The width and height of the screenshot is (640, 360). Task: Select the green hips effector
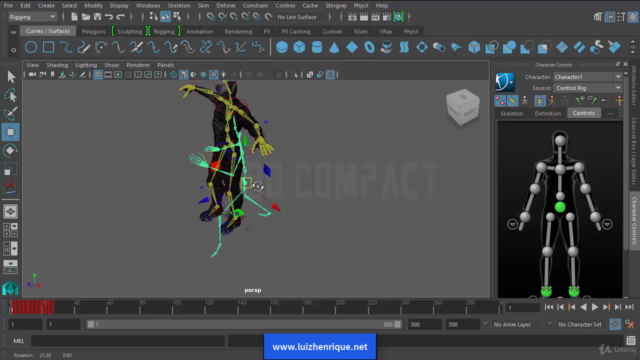(560, 207)
